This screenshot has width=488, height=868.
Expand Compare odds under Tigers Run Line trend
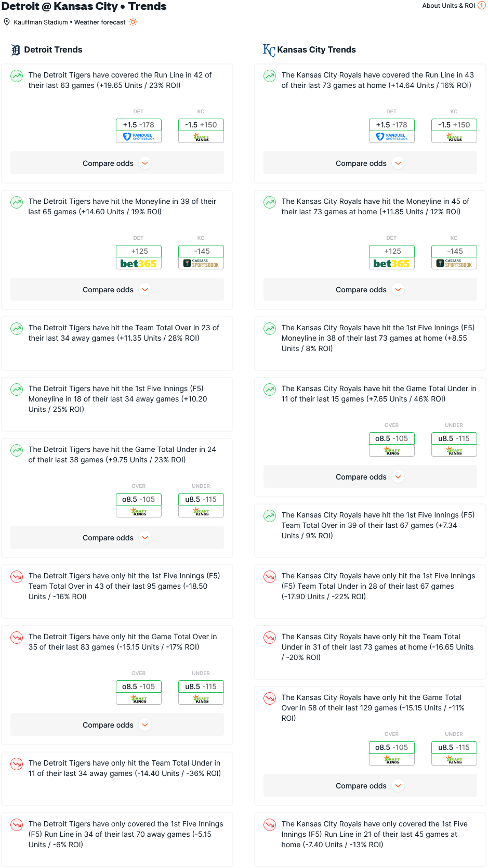(117, 163)
